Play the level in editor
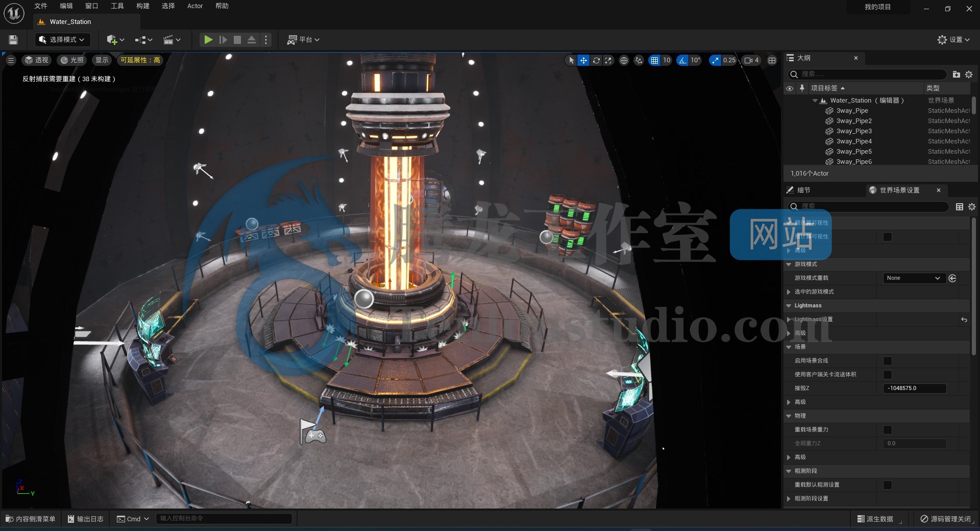 (208, 40)
